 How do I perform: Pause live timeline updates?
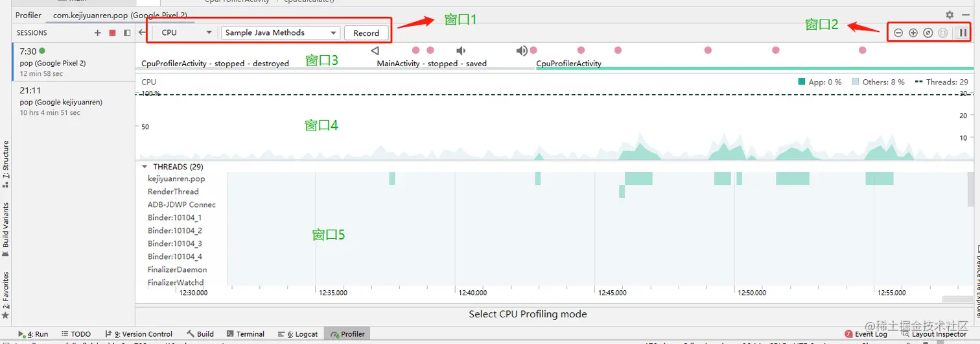click(x=962, y=32)
